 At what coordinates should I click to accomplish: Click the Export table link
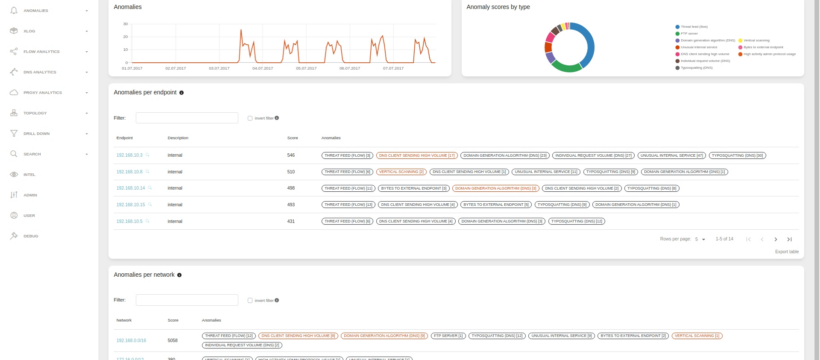(787, 252)
